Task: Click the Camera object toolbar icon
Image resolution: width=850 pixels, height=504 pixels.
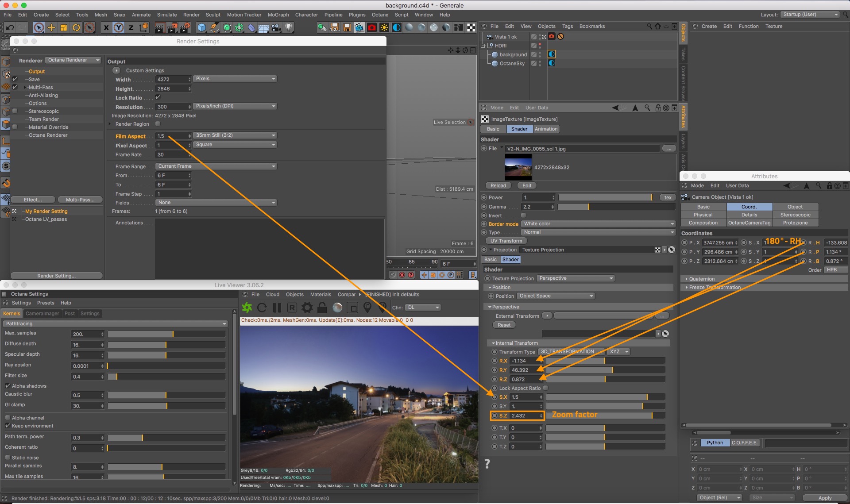Action: click(276, 27)
